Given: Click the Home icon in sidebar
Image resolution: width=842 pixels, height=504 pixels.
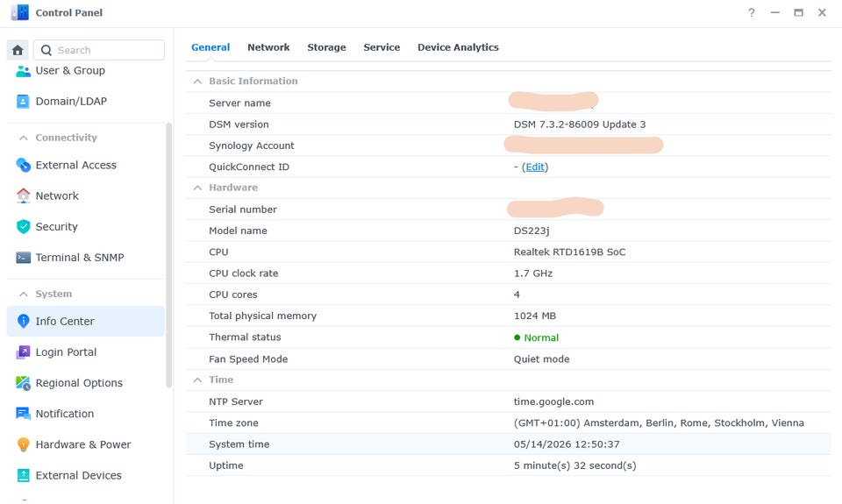Looking at the screenshot, I should pyautogui.click(x=18, y=51).
